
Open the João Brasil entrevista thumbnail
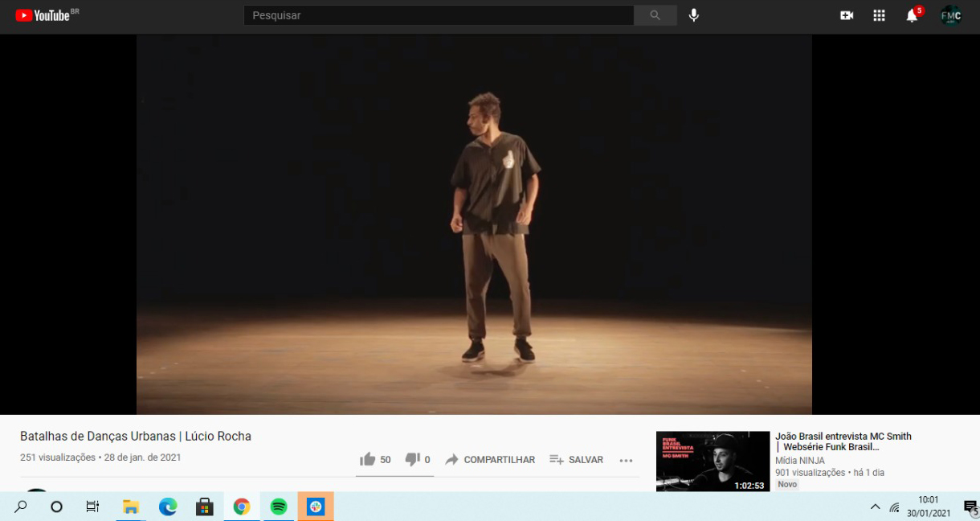pyautogui.click(x=713, y=462)
